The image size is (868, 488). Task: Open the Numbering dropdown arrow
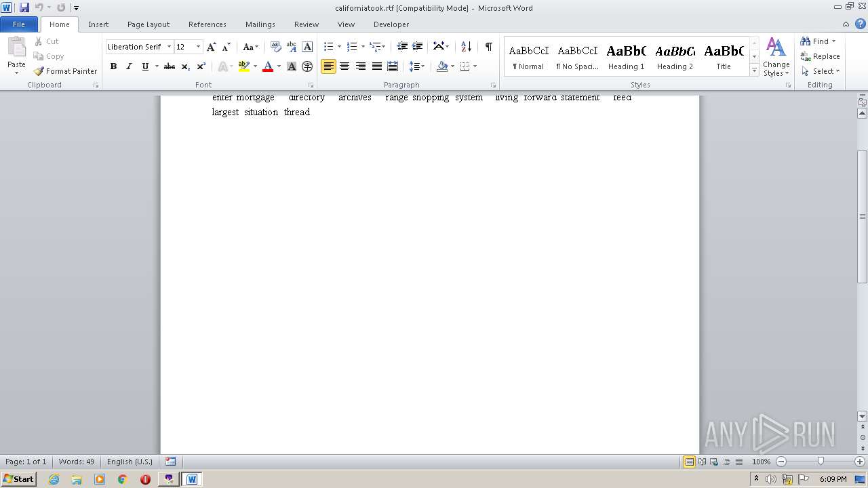pyautogui.click(x=363, y=47)
